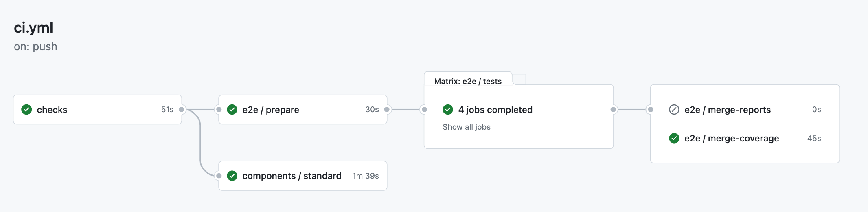The width and height of the screenshot is (868, 212).
Task: Select the Matrix: e2e / tests tab
Action: click(468, 81)
